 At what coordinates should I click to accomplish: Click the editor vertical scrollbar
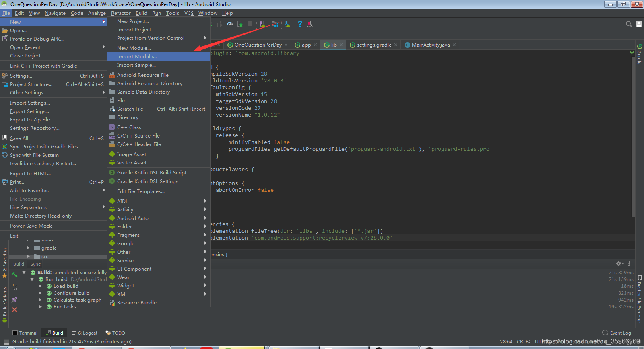click(633, 137)
